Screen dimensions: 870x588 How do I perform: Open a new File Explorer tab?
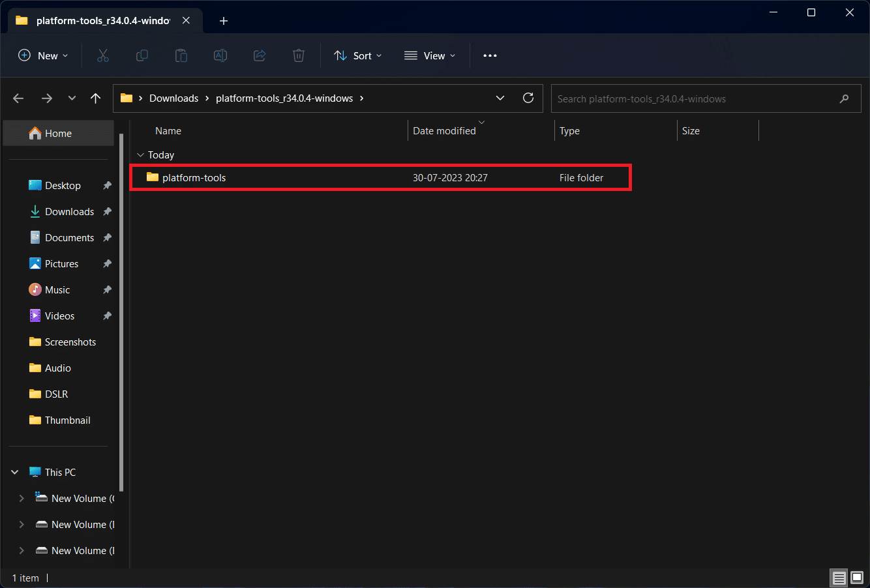point(224,21)
